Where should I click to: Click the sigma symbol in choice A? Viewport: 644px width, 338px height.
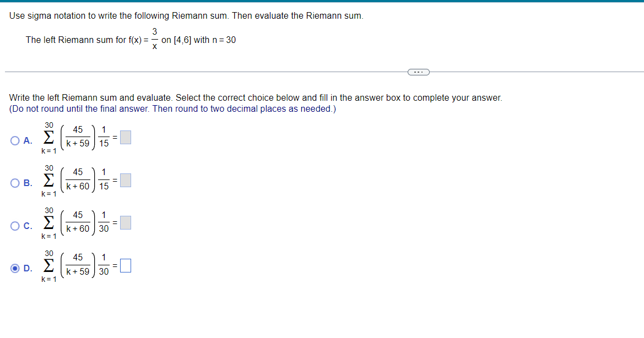coord(48,137)
